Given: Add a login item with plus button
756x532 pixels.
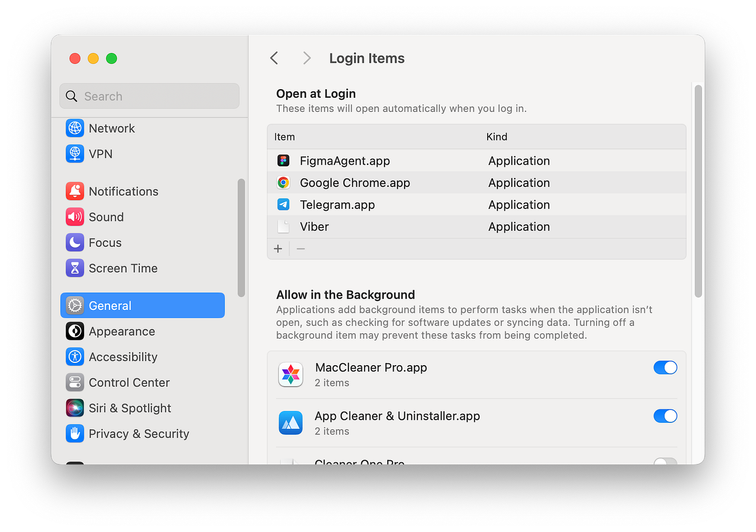Looking at the screenshot, I should click(x=278, y=248).
